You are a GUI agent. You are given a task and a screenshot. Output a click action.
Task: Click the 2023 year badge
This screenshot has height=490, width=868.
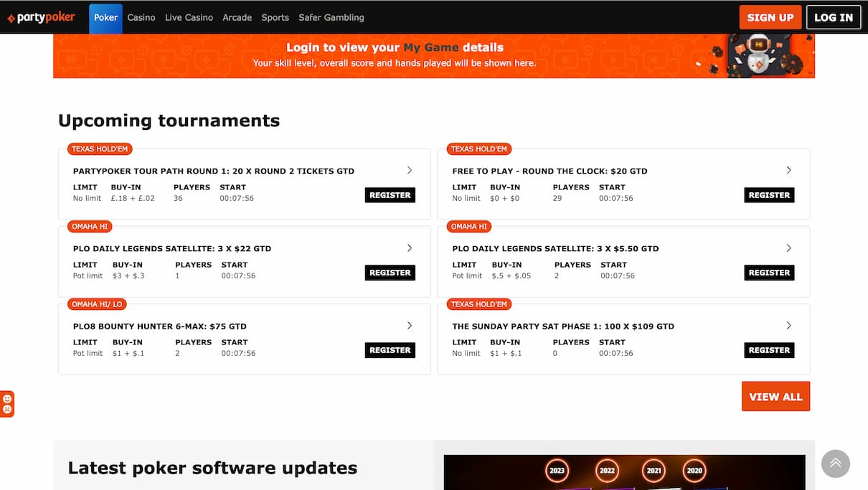[557, 471]
